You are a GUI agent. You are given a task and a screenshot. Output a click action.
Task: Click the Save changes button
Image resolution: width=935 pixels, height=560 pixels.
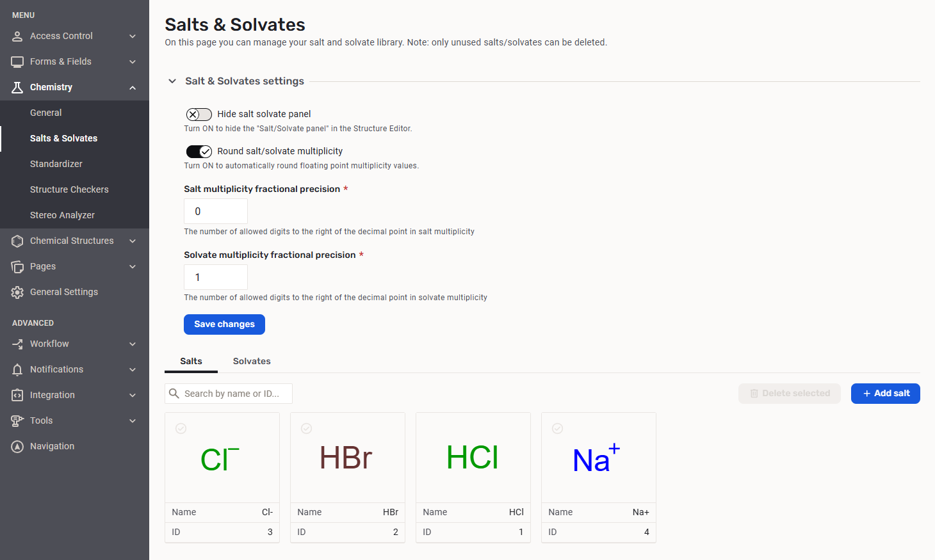(x=224, y=324)
